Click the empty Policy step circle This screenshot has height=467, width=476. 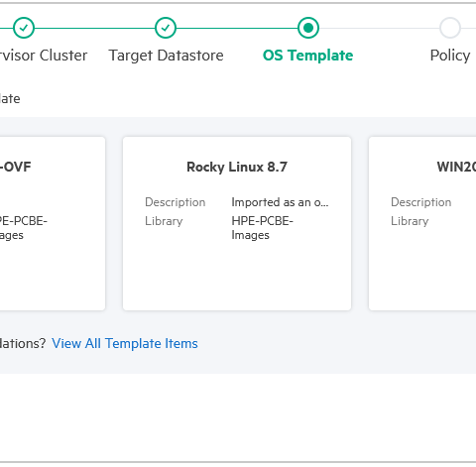pos(450,28)
